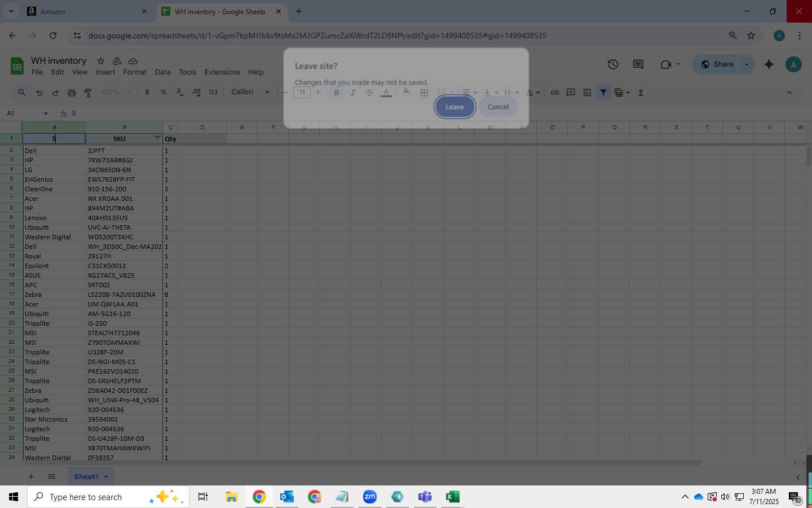This screenshot has height=508, width=812.
Task: Open the functions sigma icon
Action: 641,93
